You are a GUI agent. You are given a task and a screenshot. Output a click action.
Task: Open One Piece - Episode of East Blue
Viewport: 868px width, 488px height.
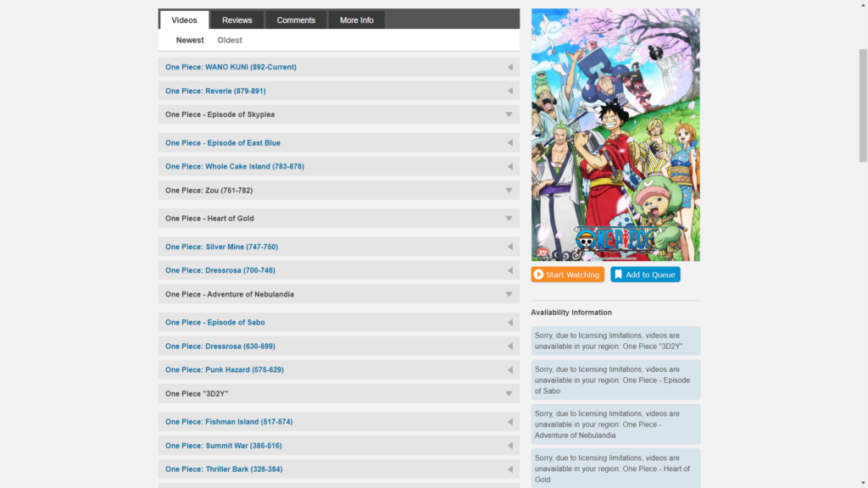(223, 142)
